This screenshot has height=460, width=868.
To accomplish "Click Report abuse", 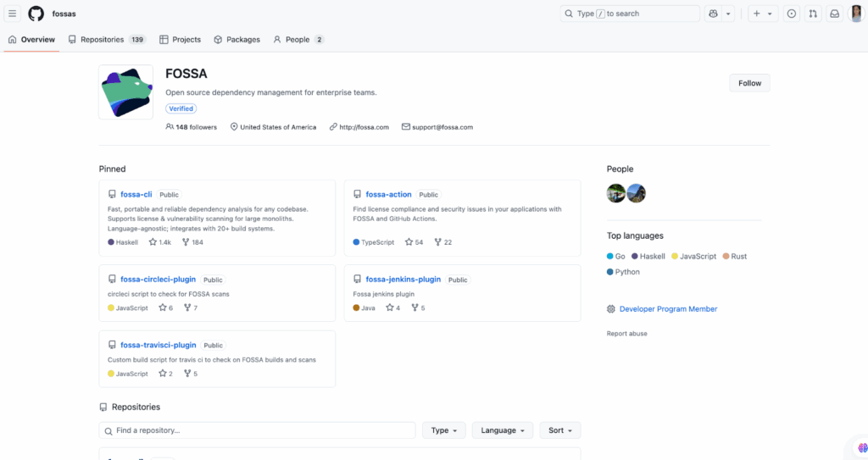I will click(626, 333).
